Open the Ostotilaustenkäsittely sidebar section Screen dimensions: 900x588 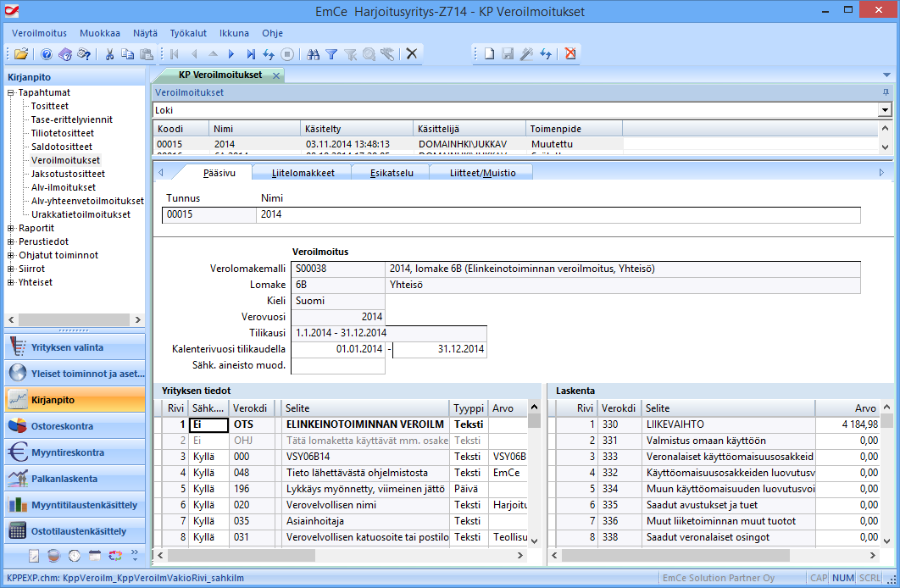[75, 531]
